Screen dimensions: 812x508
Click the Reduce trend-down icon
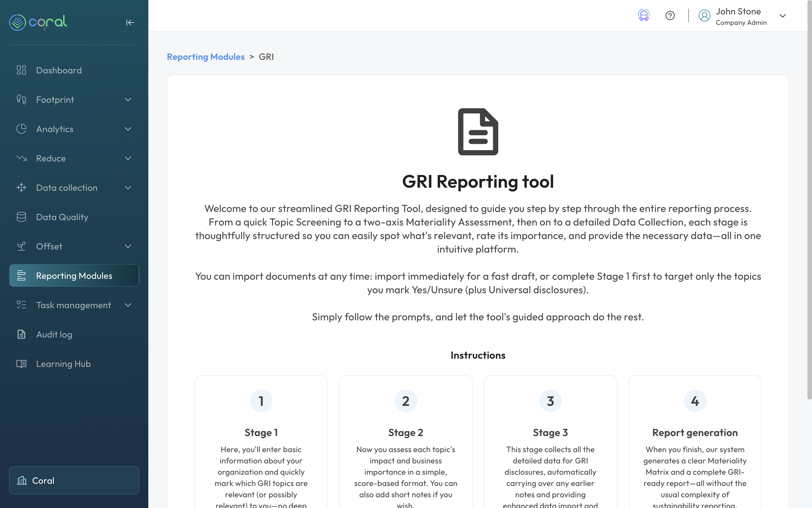coord(21,158)
